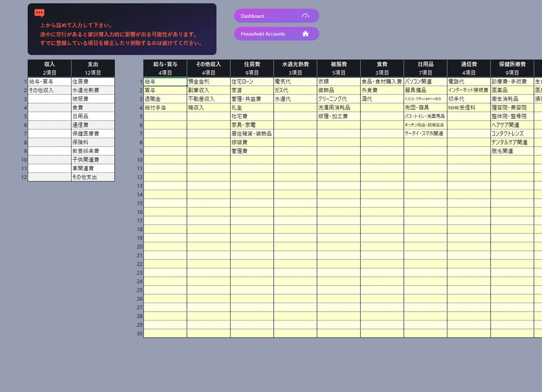This screenshot has height=392, width=542.
Task: Click the インターネット接続費 cell
Action: (469, 90)
